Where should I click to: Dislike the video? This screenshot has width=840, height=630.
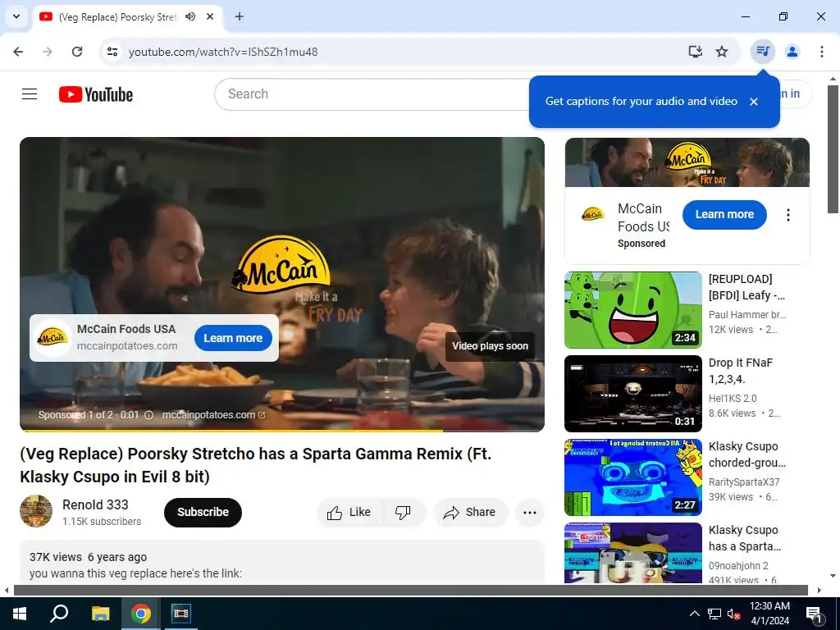tap(404, 513)
